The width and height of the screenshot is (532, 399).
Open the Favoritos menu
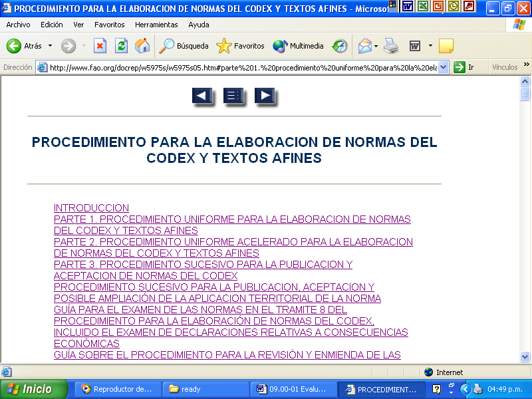tap(109, 25)
